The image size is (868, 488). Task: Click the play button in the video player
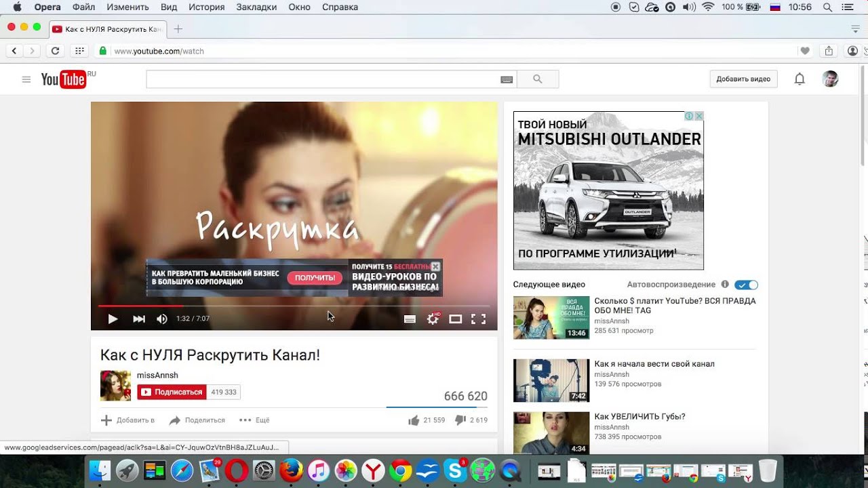tap(113, 319)
